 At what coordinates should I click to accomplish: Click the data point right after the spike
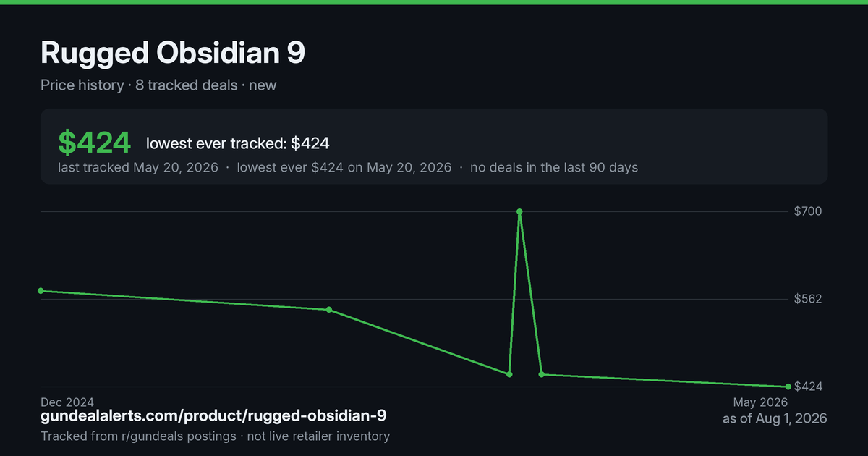[542, 374]
